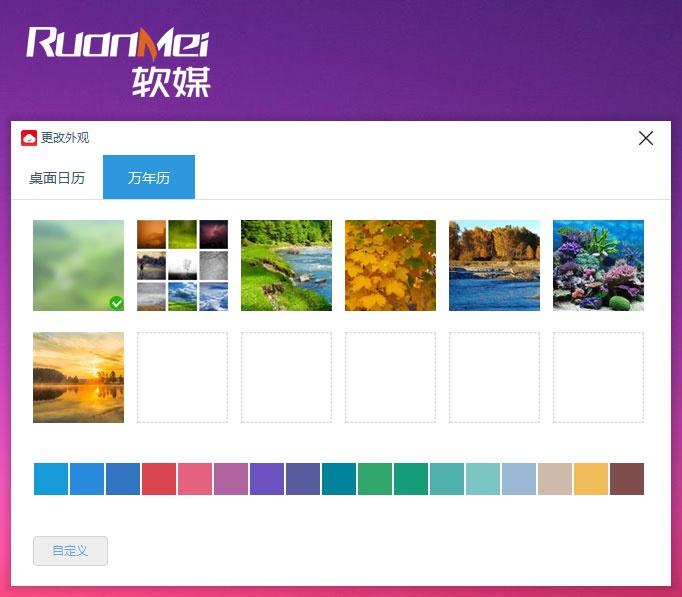Click the 自定义 button

coord(70,550)
